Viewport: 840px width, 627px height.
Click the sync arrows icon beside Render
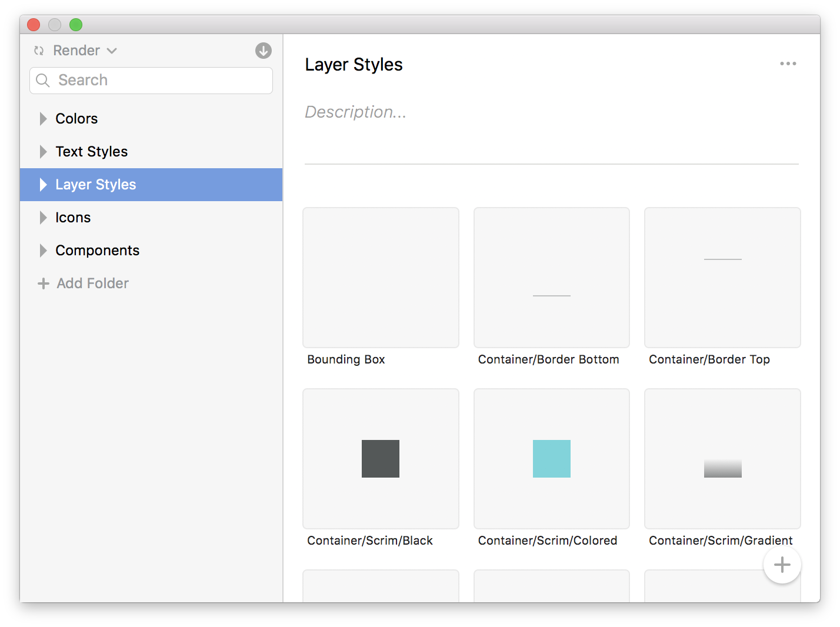pos(39,51)
